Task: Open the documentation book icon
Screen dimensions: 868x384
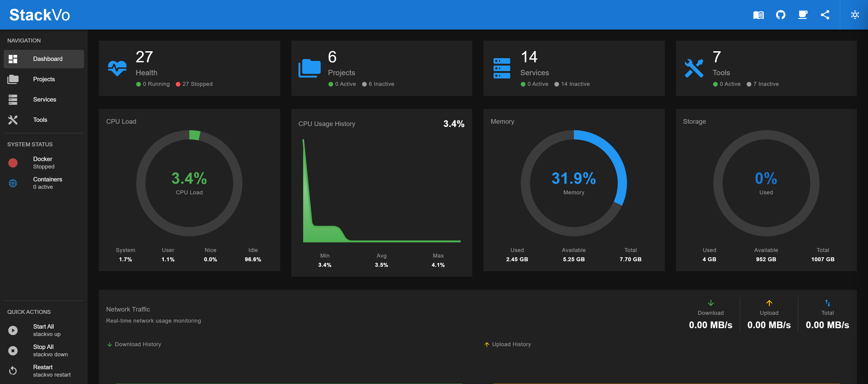Action: point(759,15)
